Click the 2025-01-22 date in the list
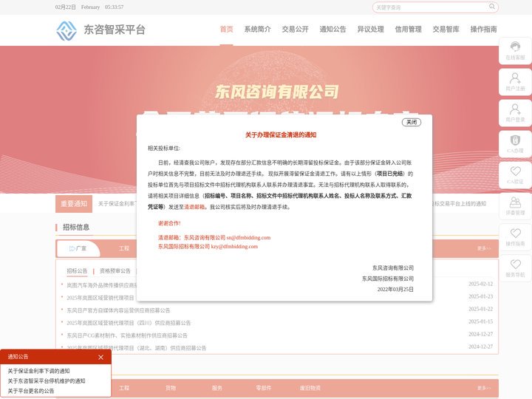This screenshot has width=532, height=399. click(480, 309)
